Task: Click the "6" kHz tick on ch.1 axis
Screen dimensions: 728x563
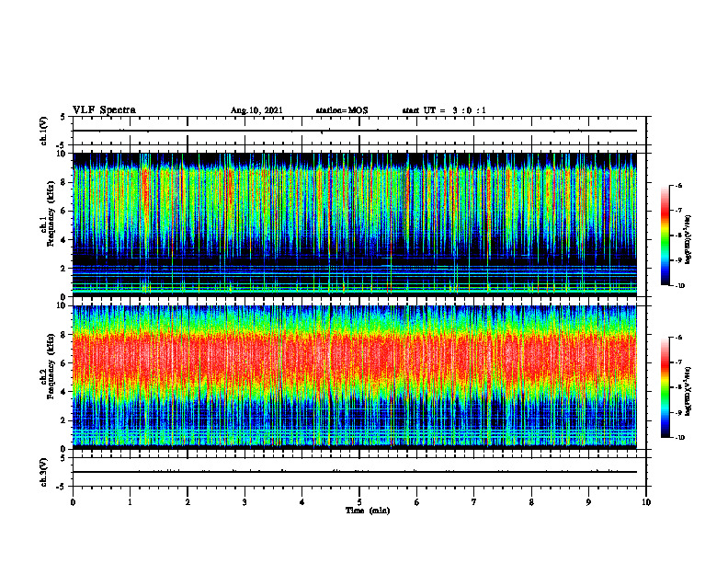Action: (x=64, y=211)
